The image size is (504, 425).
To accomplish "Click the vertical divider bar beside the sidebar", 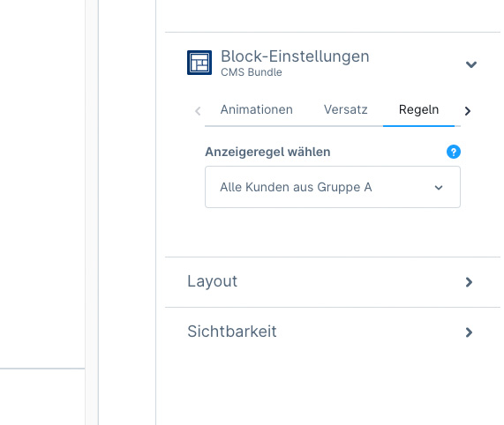I will coord(92,212).
